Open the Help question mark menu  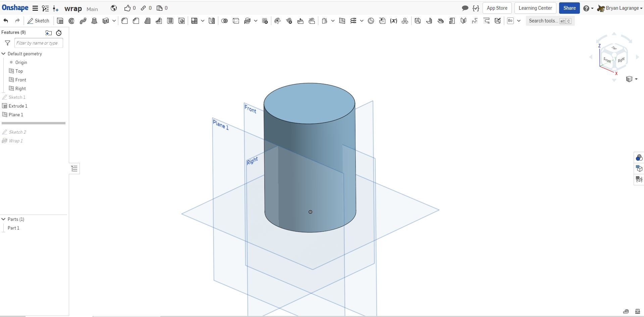pyautogui.click(x=588, y=8)
